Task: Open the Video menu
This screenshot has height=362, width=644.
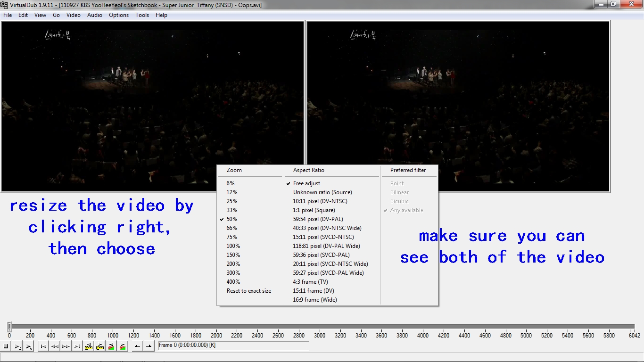Action: (74, 15)
